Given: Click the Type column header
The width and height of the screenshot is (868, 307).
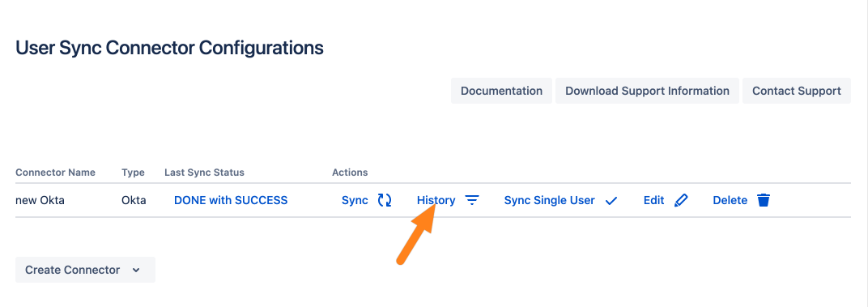Looking at the screenshot, I should (x=133, y=173).
